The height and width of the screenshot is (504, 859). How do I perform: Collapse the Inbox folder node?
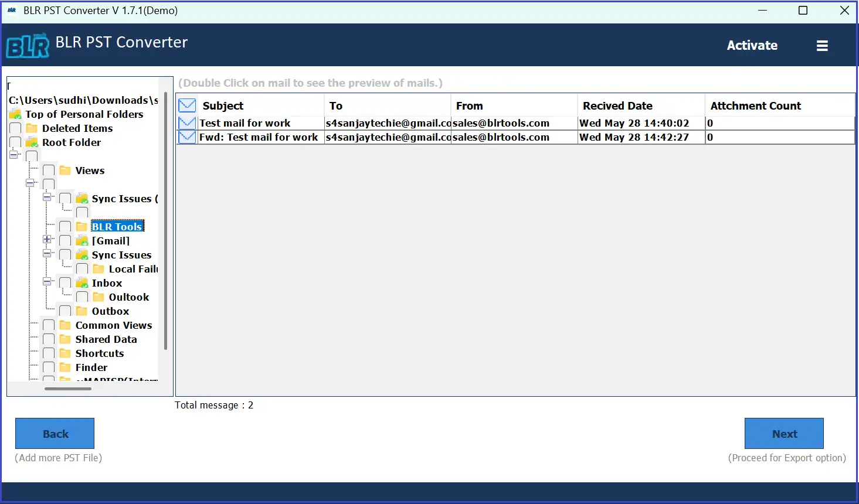pyautogui.click(x=47, y=282)
